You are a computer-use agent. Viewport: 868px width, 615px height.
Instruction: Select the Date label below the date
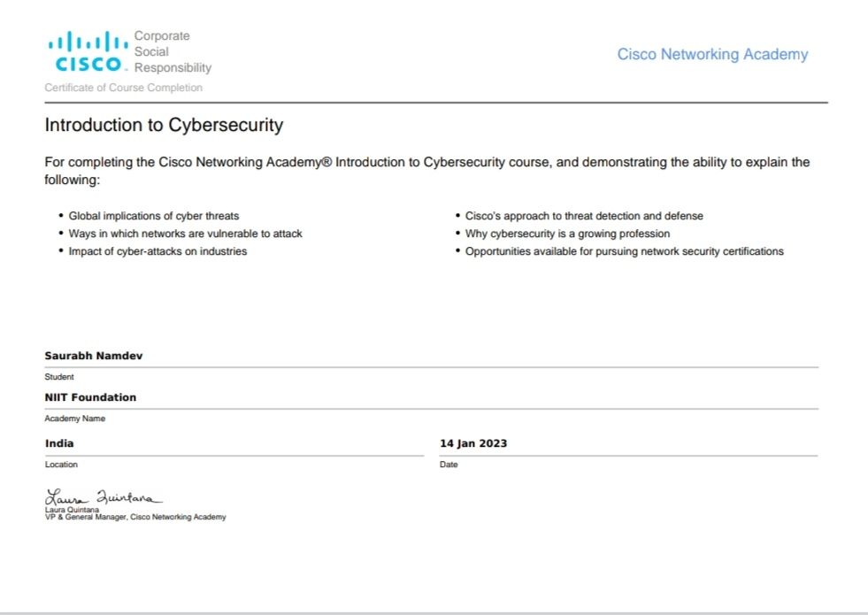click(x=449, y=465)
